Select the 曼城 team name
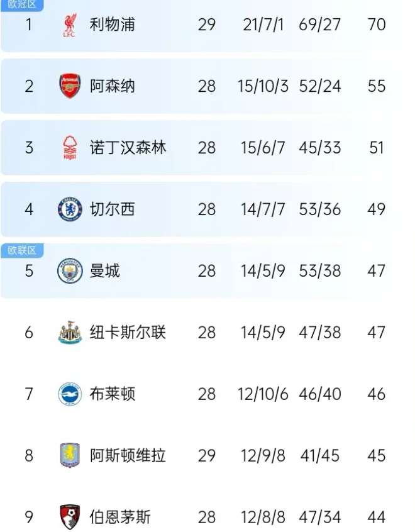This screenshot has width=415, height=532. point(104,271)
